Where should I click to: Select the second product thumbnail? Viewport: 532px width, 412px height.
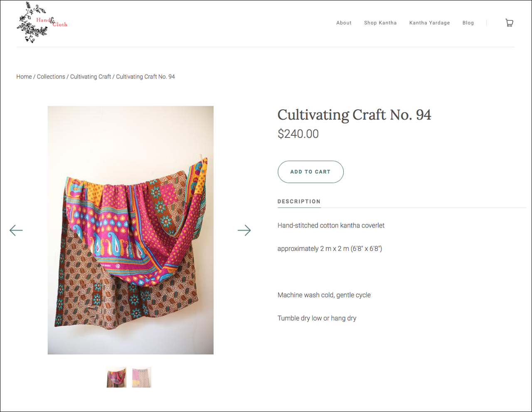pos(141,377)
